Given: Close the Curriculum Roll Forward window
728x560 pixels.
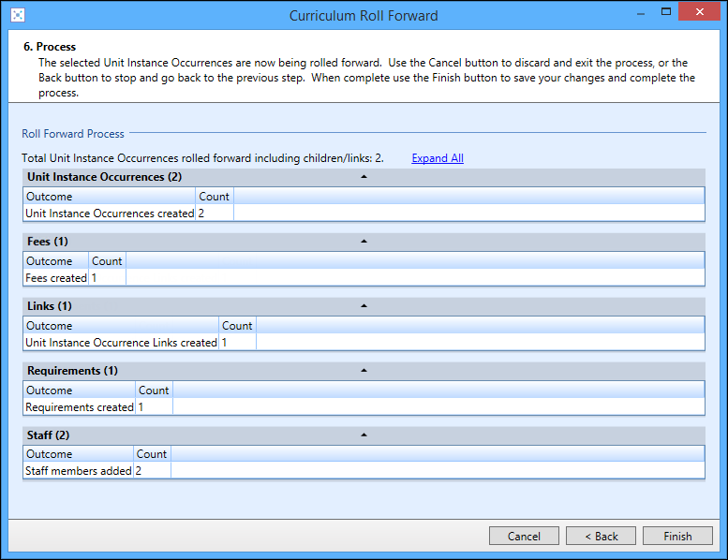Looking at the screenshot, I should [699, 13].
